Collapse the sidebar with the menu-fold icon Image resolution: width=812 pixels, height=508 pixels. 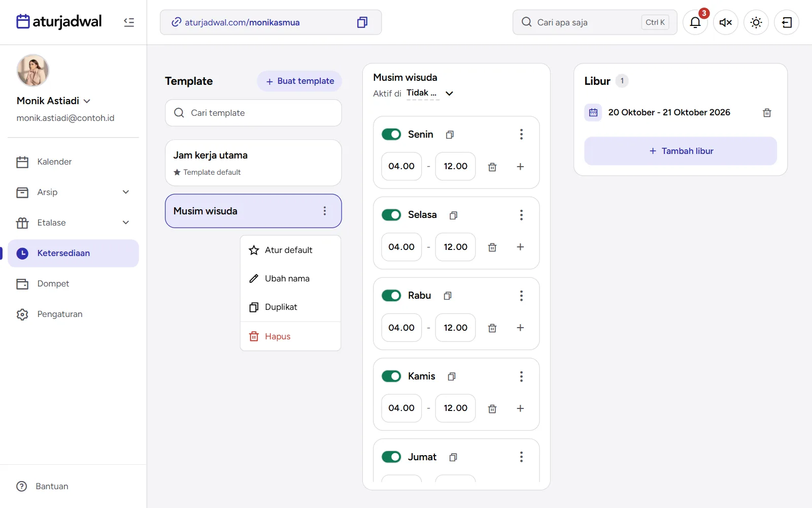[x=129, y=22]
